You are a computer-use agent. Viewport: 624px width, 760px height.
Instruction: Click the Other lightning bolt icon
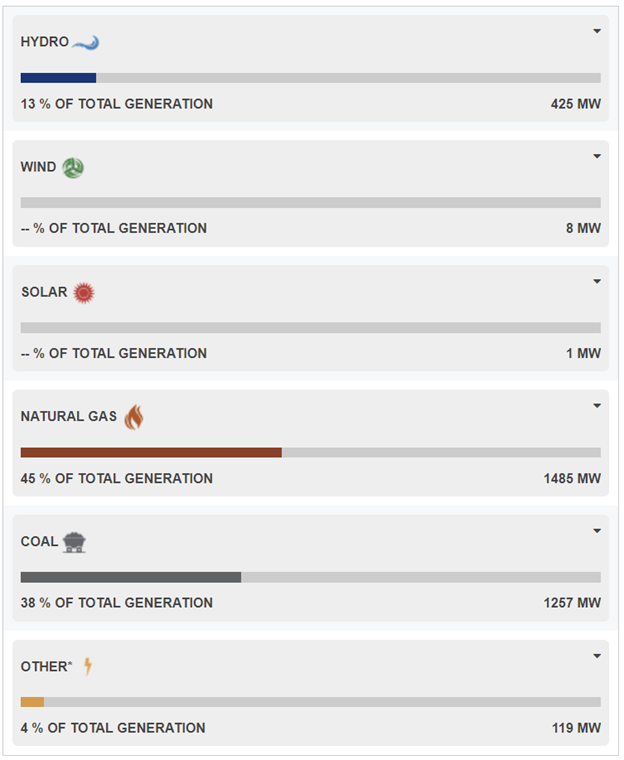click(x=88, y=666)
